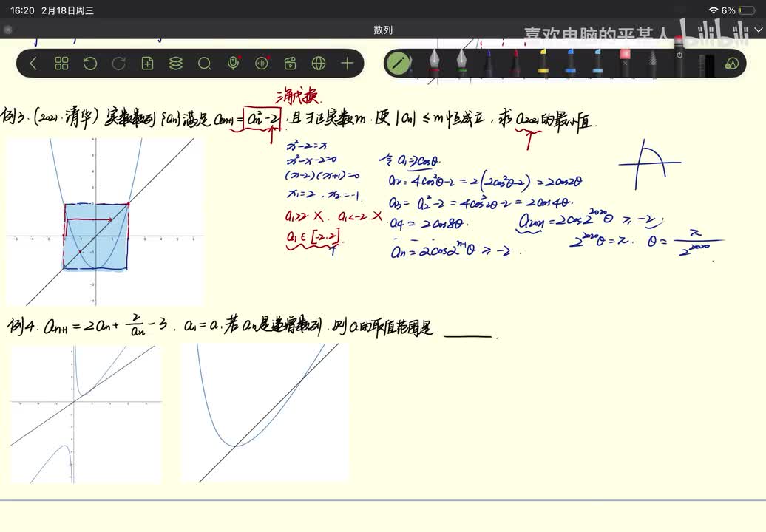Start microphone audio recording

(234, 63)
